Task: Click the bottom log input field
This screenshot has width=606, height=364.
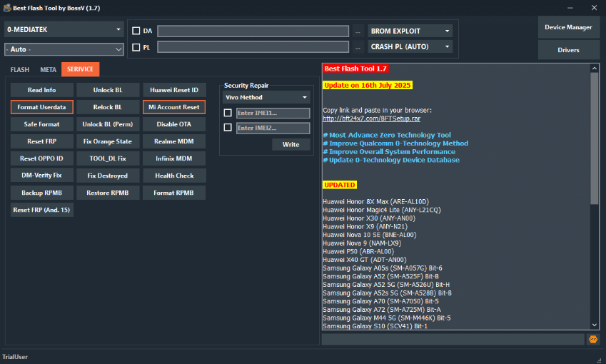Action: (453, 339)
